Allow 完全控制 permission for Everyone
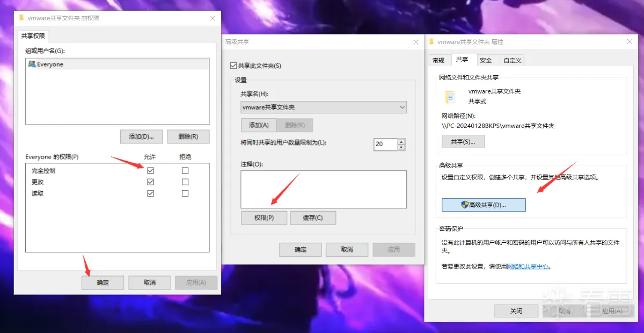 coord(151,170)
